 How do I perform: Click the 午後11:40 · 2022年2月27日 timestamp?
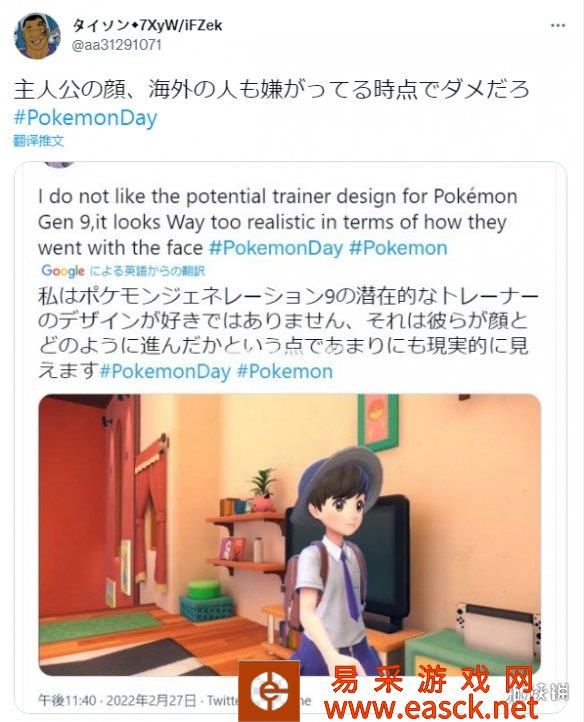[x=117, y=701]
